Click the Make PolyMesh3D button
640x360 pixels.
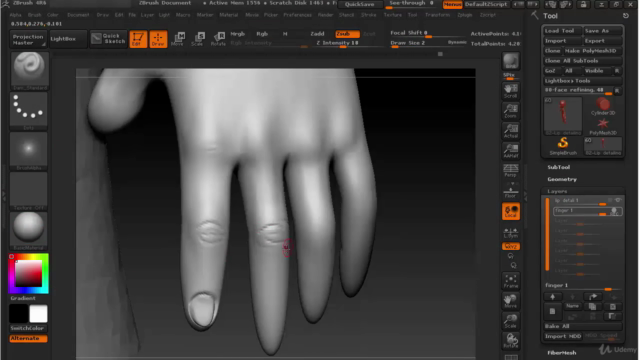pyautogui.click(x=592, y=51)
